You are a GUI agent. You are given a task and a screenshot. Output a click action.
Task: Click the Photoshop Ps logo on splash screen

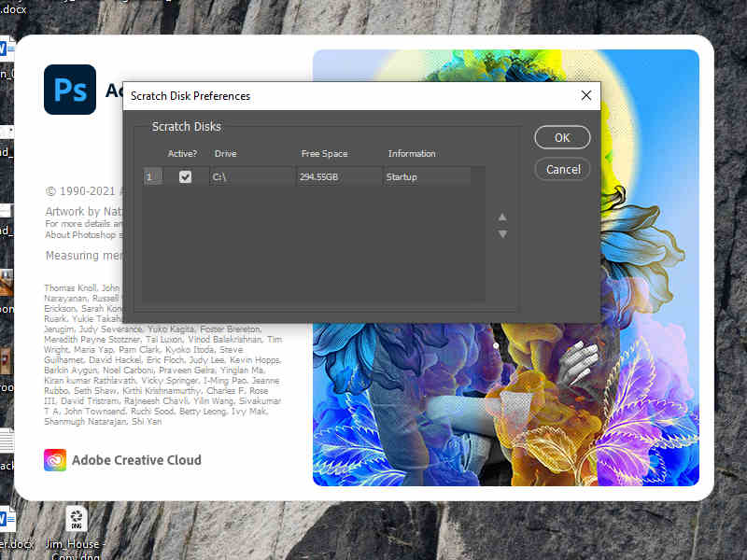point(69,90)
